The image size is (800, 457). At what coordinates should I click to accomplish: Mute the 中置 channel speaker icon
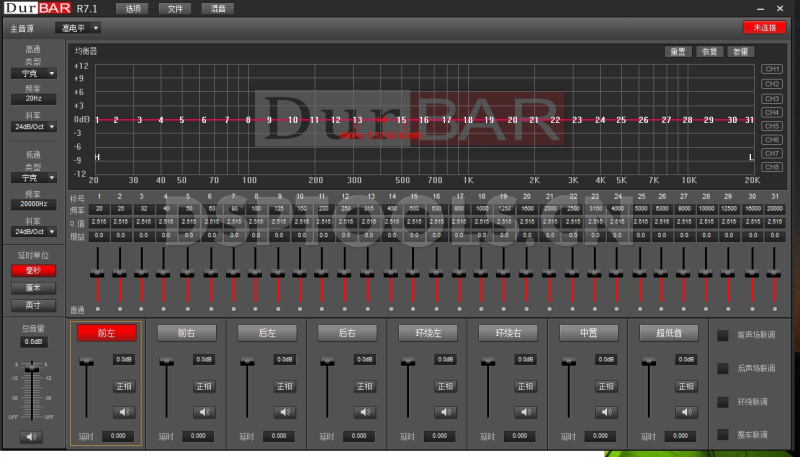pyautogui.click(x=606, y=411)
